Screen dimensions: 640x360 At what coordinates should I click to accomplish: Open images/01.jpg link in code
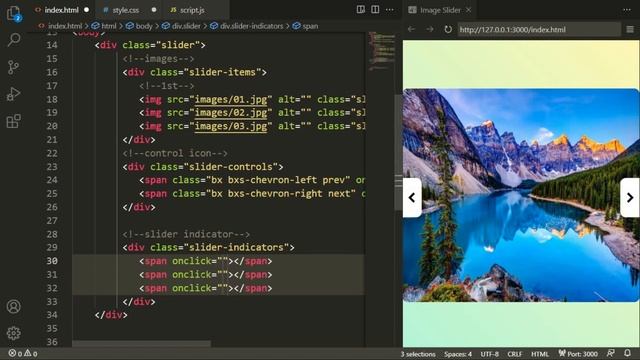[231, 99]
